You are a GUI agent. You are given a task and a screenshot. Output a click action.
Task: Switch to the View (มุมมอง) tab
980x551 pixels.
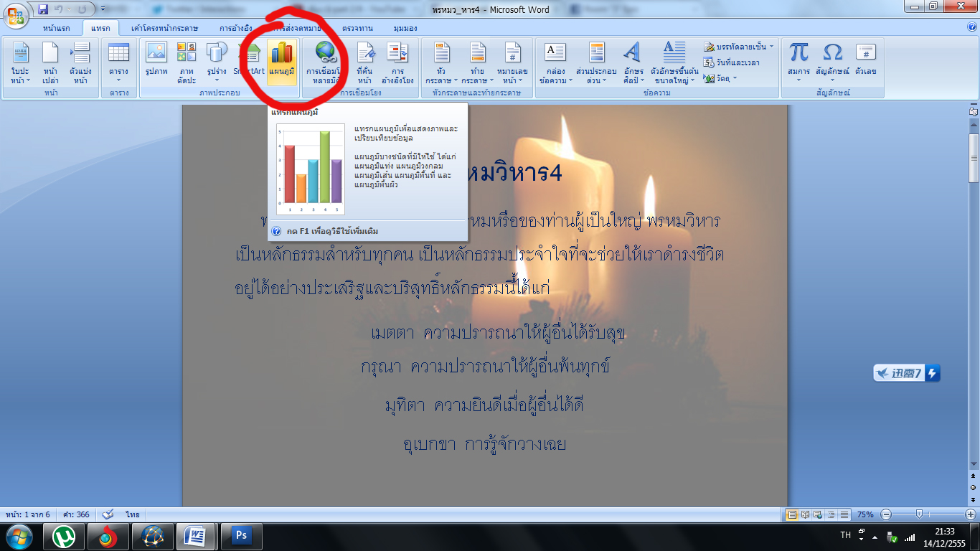point(406,28)
